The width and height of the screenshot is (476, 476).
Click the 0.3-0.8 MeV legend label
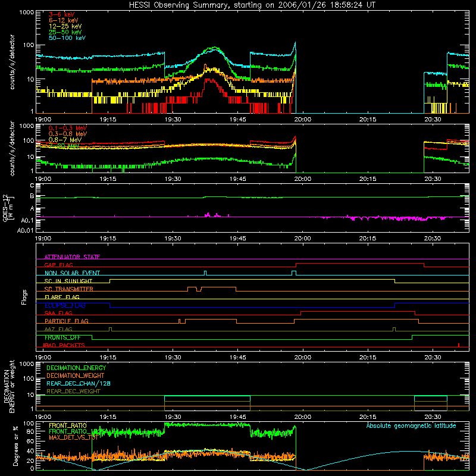pos(68,134)
